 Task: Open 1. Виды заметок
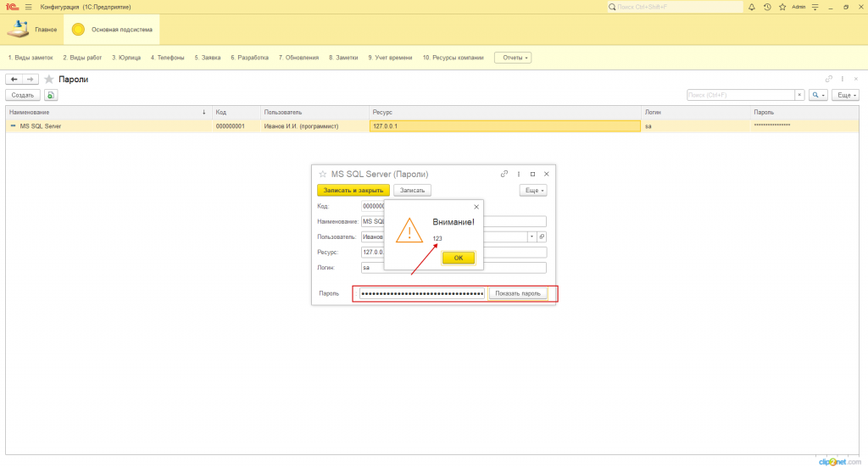(31, 58)
